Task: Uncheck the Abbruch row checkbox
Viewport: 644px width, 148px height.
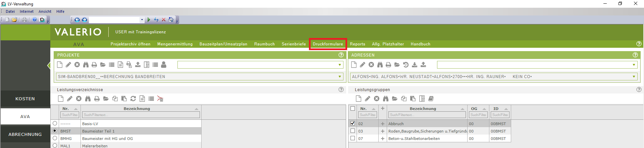Action: 353,123
